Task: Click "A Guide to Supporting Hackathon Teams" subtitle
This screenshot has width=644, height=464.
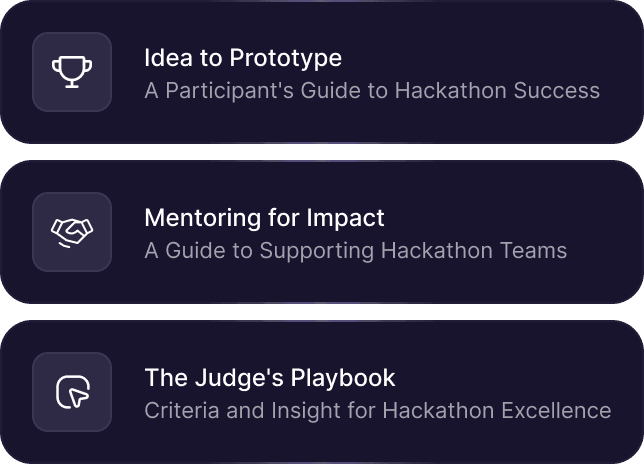Action: coord(355,251)
